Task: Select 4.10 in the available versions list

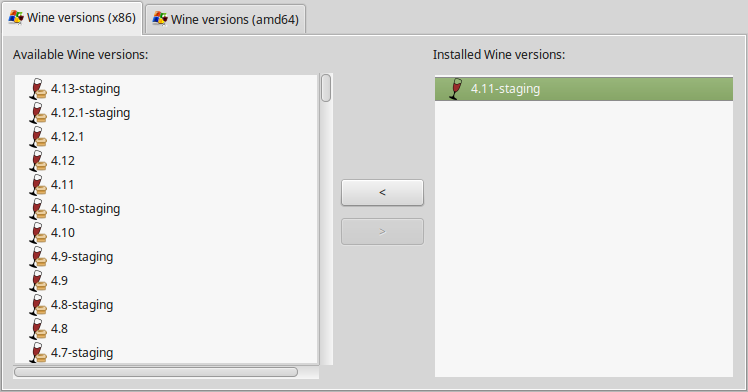Action: [x=166, y=233]
